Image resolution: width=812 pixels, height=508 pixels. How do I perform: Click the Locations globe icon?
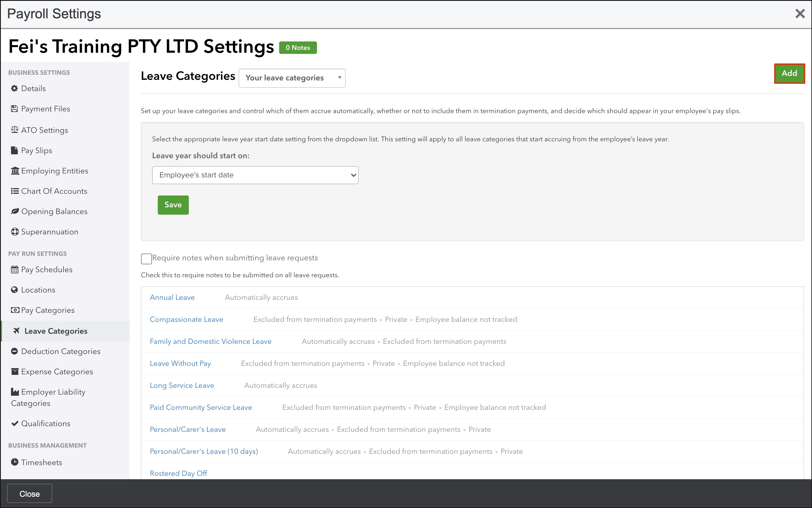14,290
